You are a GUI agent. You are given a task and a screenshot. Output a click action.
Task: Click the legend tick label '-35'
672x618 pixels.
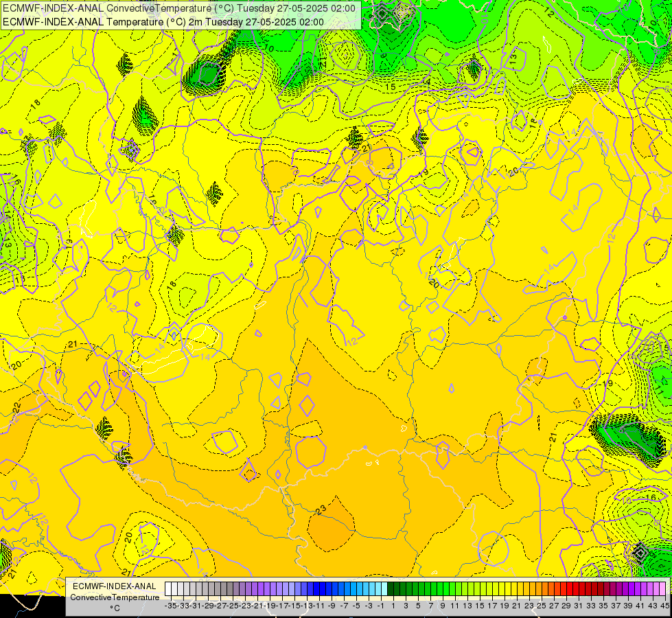click(170, 606)
